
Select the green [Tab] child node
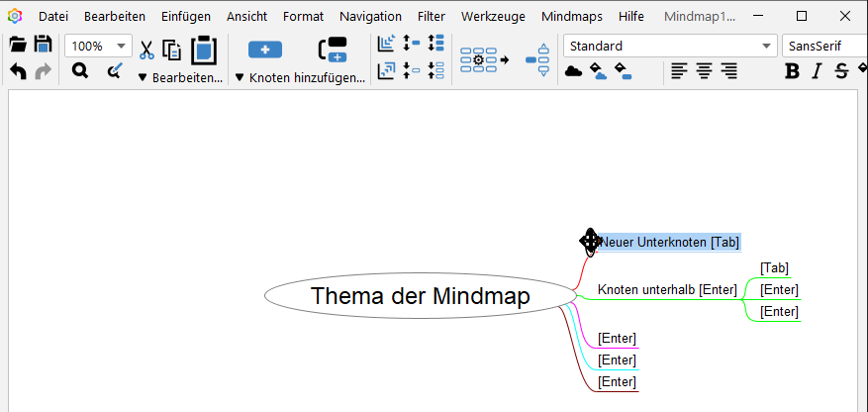[x=774, y=268]
